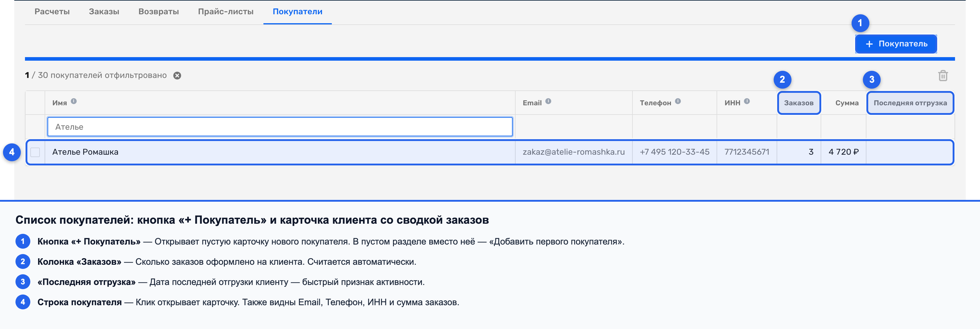Show info icon next to Телефон
The height and width of the screenshot is (329, 980).
[678, 101]
